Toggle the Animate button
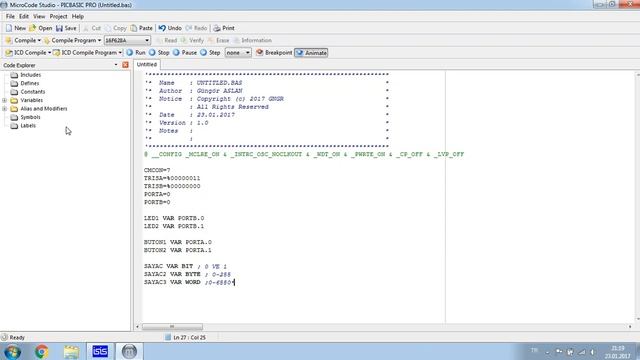The height and width of the screenshot is (360, 640). click(x=311, y=53)
